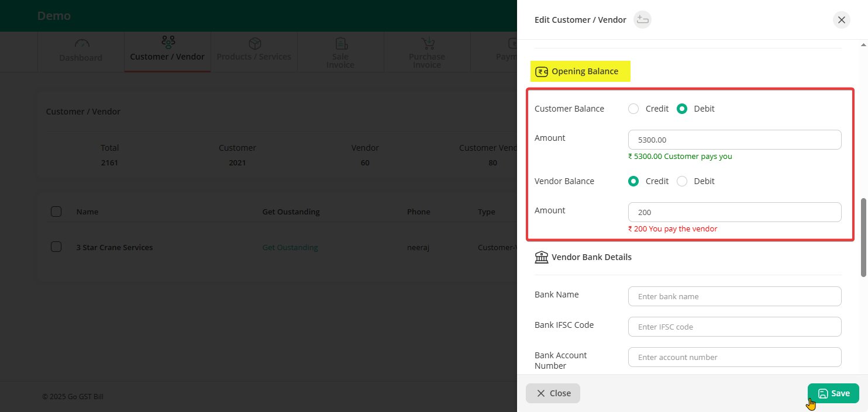This screenshot has height=412, width=868.
Task: Click the Sale Invoice document icon
Action: (341, 44)
